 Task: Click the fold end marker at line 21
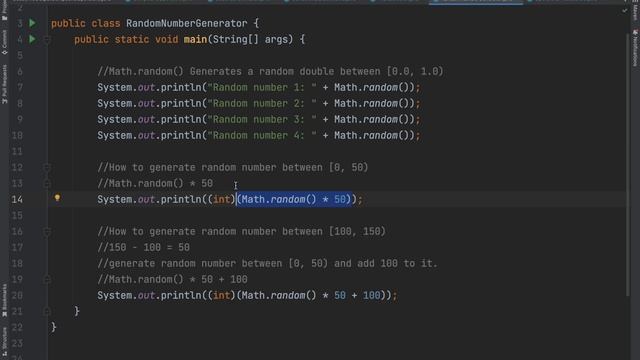click(47, 311)
